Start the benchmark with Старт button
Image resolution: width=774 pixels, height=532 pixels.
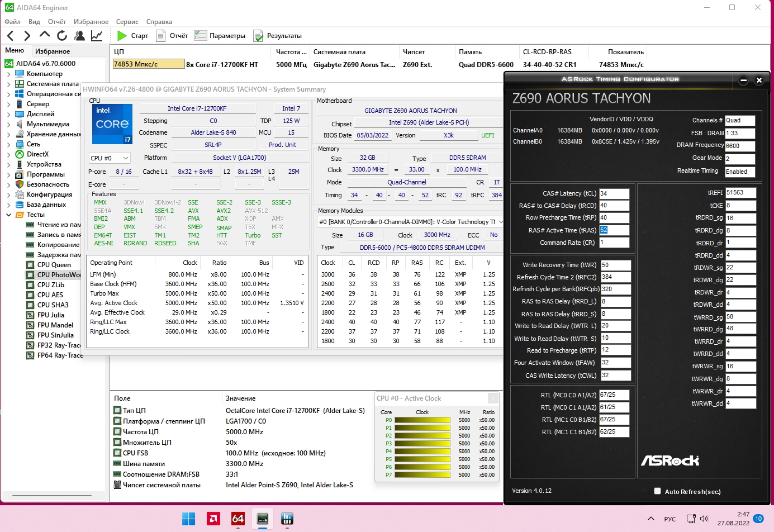click(133, 36)
